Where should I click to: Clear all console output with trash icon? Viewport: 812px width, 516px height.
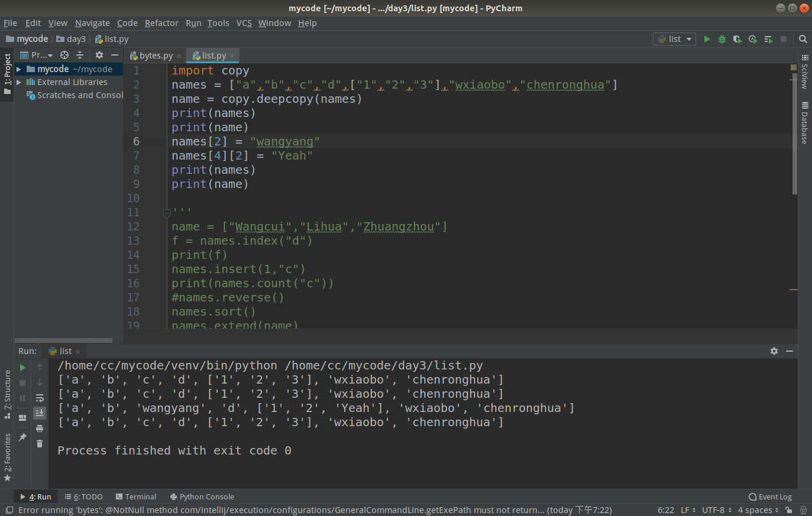click(x=40, y=444)
